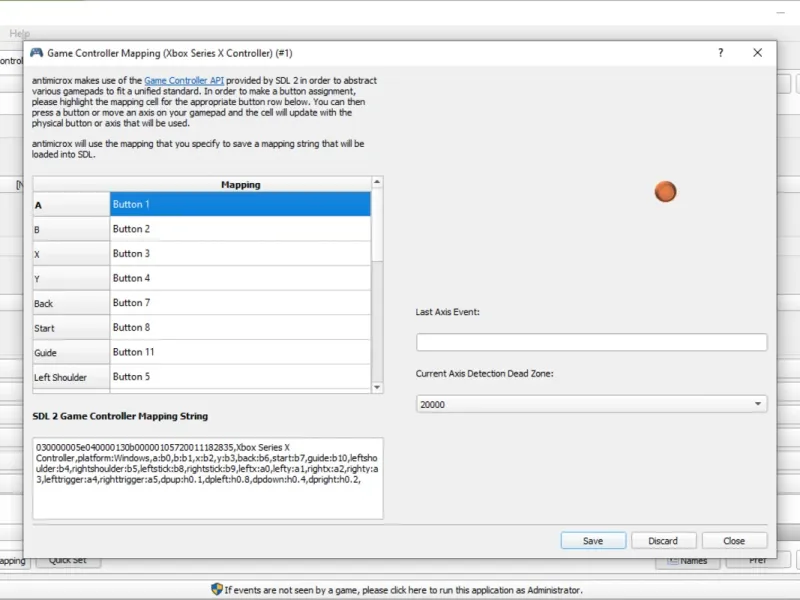Discard the mapping changes
Viewport: 800px width, 600px height.
point(663,540)
